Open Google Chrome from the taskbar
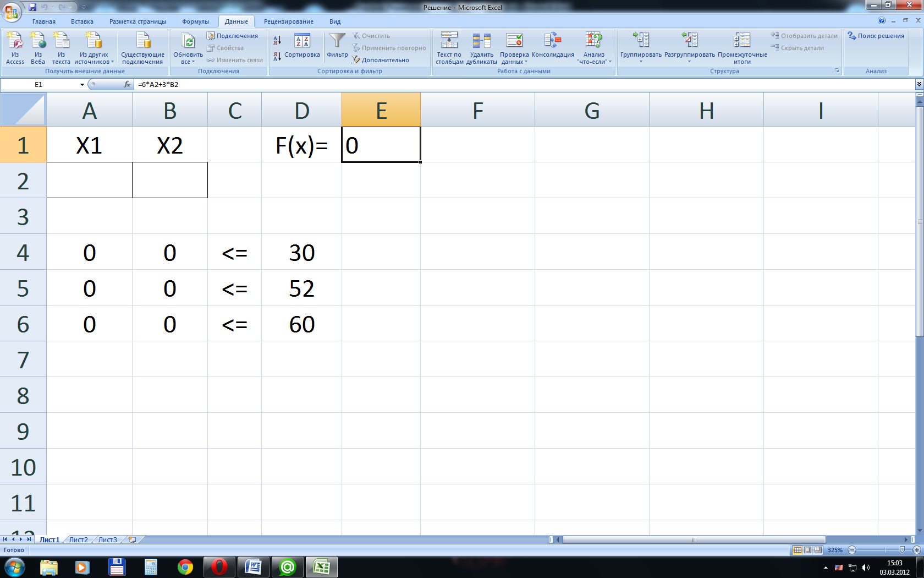 pyautogui.click(x=185, y=567)
